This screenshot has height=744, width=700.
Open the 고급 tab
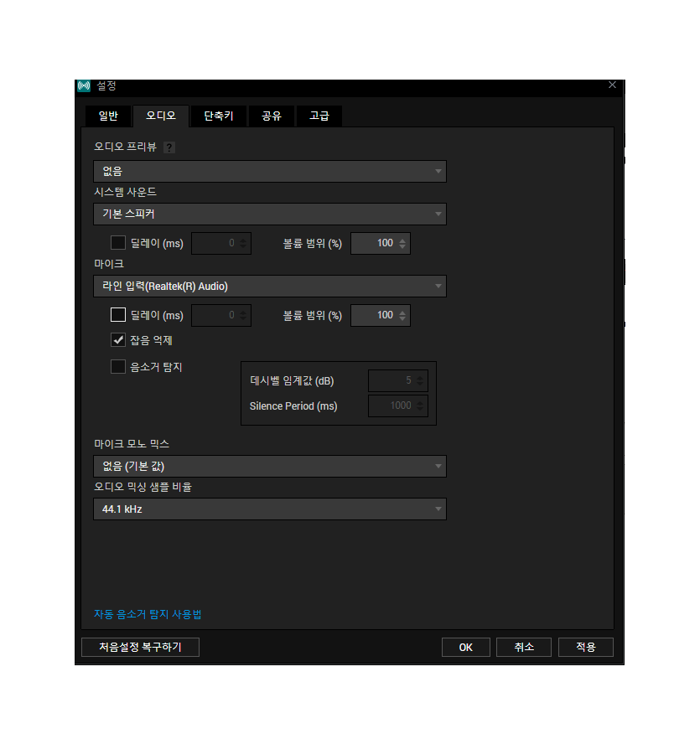tap(319, 116)
